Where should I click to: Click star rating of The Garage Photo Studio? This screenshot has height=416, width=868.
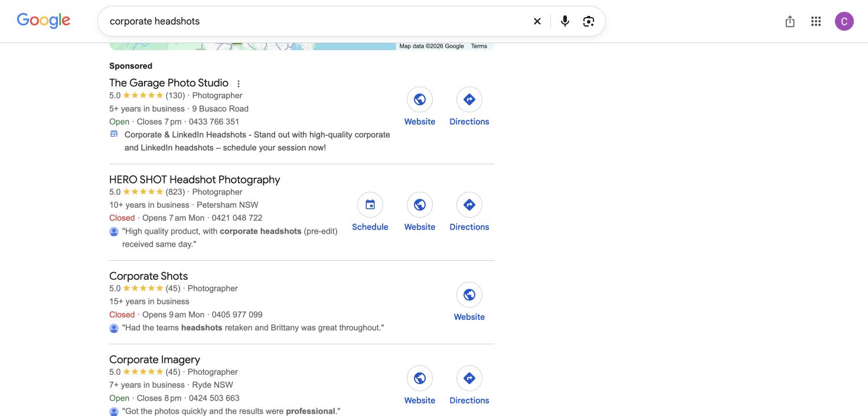[x=143, y=96]
